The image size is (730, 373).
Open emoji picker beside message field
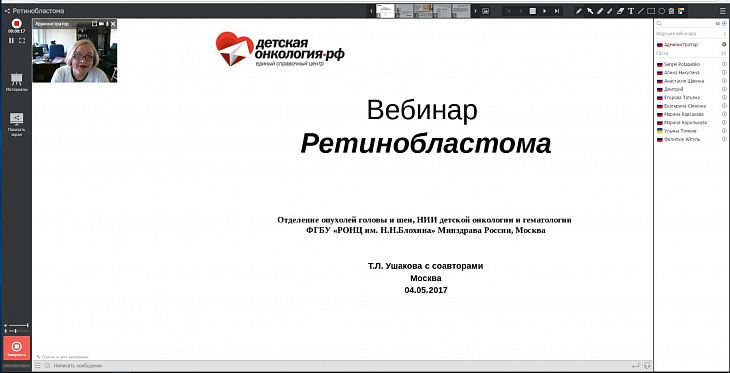pos(47,366)
